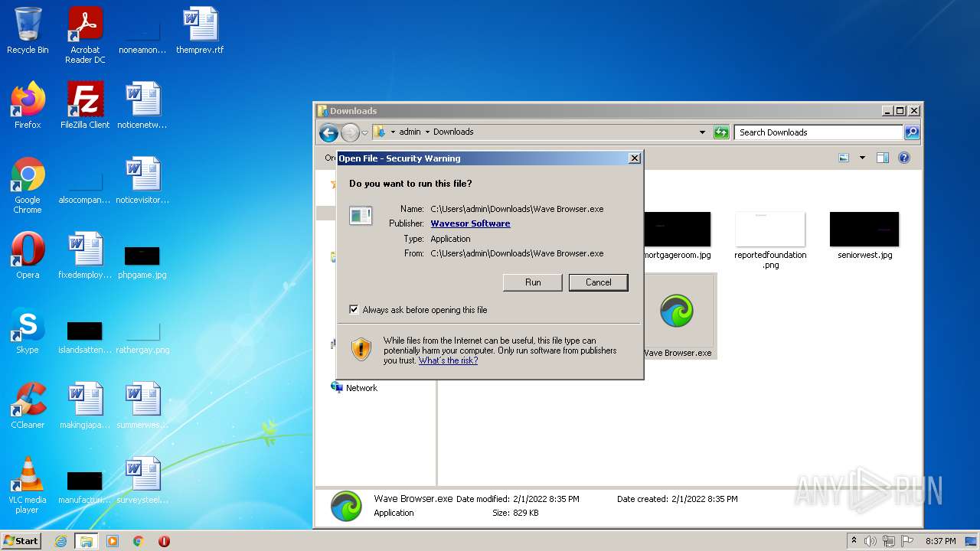
Task: Click the Search Downloads input field
Action: click(x=818, y=132)
